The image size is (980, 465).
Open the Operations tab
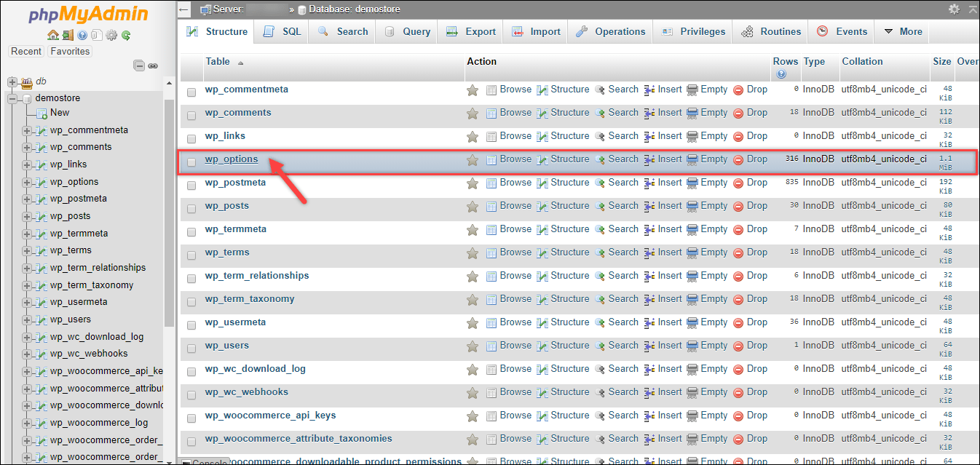pos(611,32)
